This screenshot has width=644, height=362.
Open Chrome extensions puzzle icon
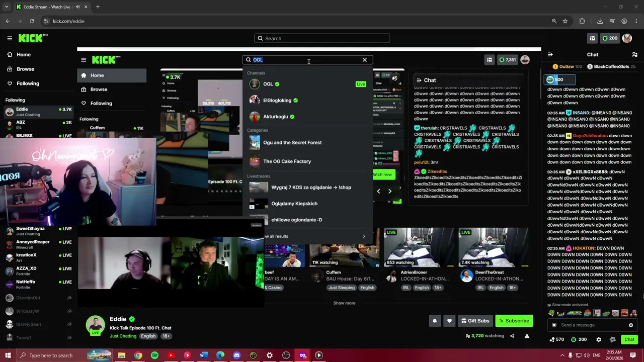582,21
